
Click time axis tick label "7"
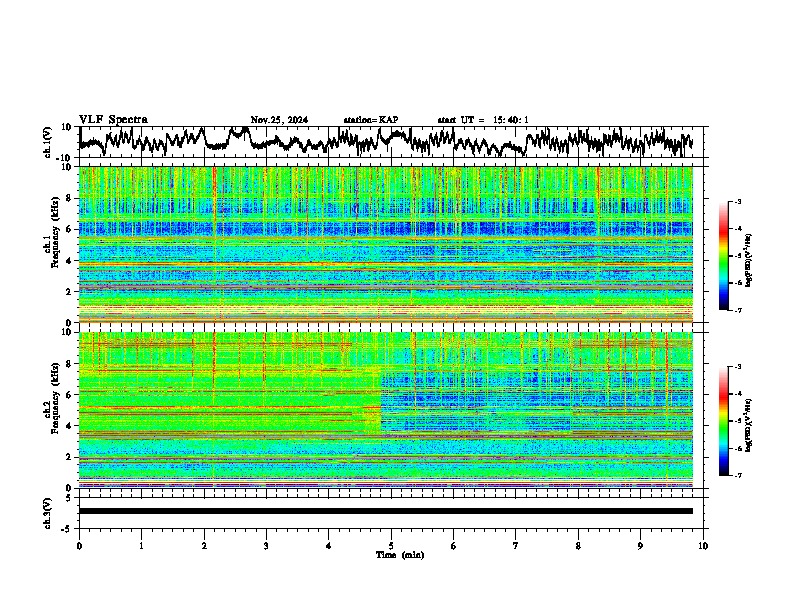click(516, 546)
